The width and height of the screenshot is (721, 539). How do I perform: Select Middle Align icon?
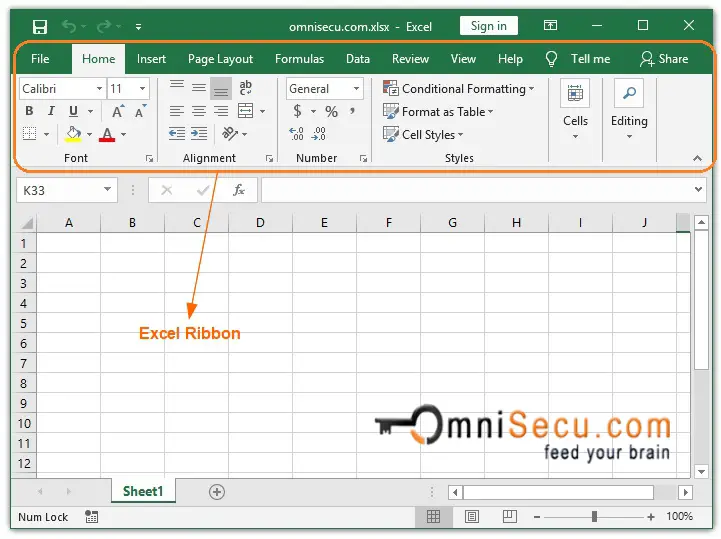coord(199,87)
